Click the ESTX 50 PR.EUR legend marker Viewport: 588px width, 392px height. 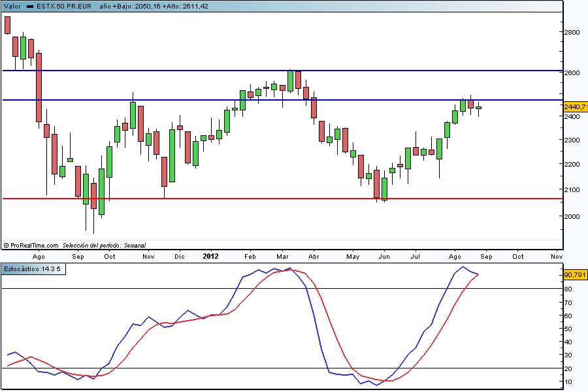(x=30, y=6)
